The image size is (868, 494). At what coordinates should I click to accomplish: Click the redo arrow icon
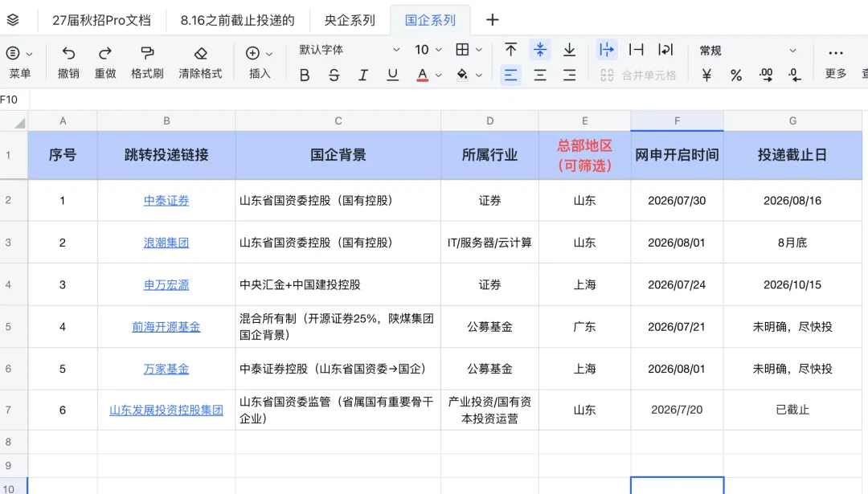click(105, 53)
